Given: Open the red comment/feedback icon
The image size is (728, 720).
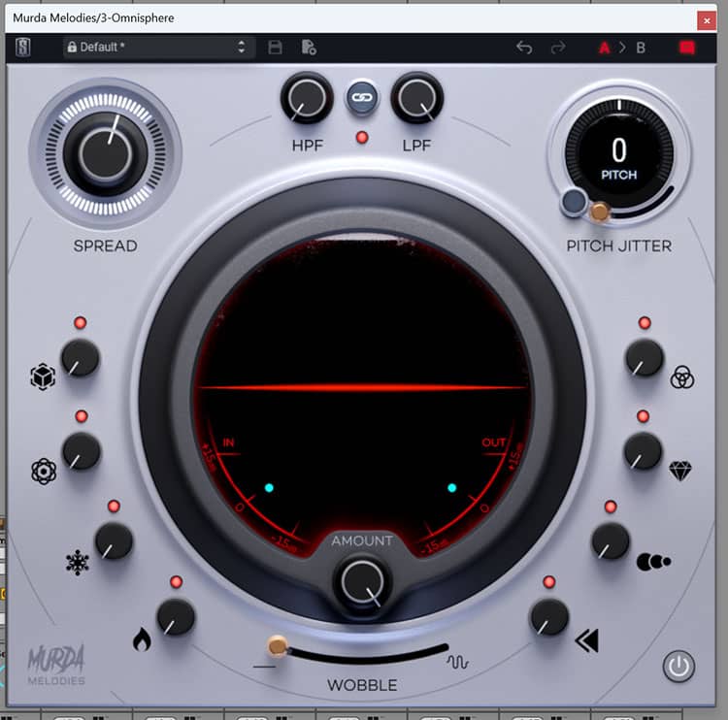Looking at the screenshot, I should (687, 48).
